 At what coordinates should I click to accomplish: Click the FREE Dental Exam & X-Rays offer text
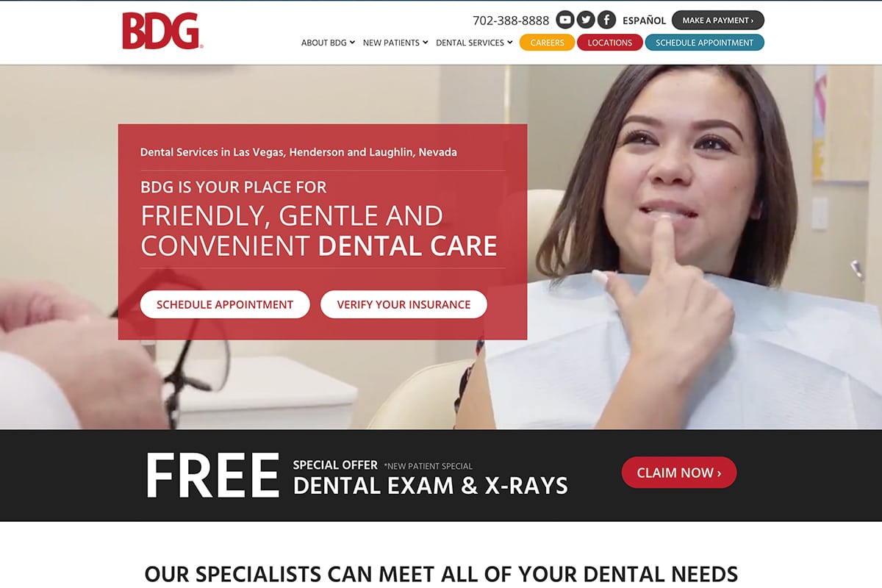[356, 476]
